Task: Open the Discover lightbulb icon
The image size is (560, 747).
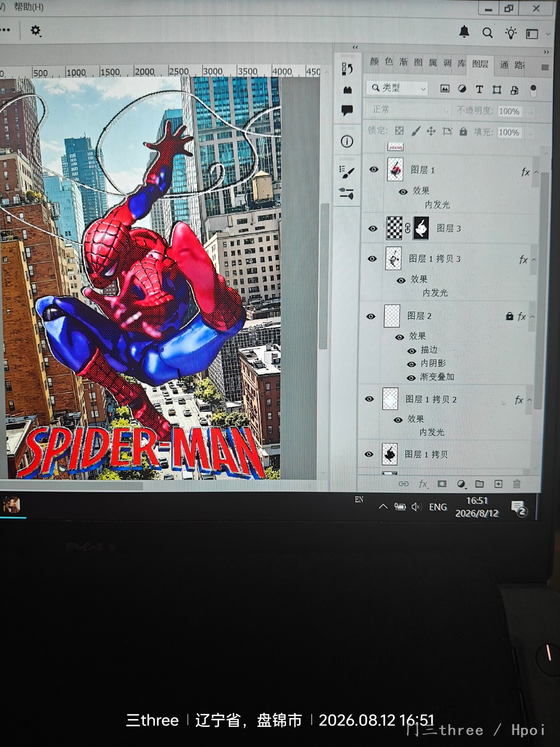Action: tap(511, 33)
